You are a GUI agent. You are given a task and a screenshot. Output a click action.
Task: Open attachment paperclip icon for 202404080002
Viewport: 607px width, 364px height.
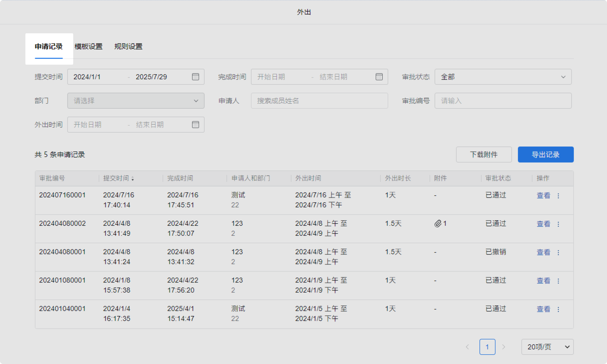click(x=438, y=224)
